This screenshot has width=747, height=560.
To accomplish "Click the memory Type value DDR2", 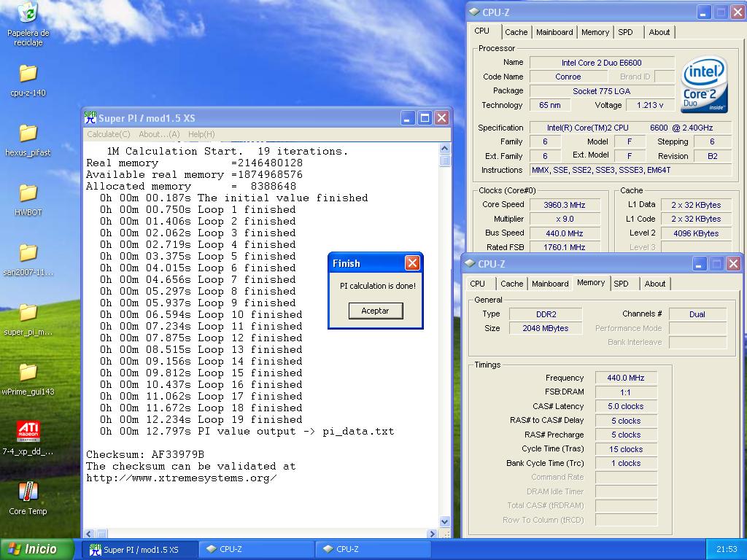I will (546, 314).
